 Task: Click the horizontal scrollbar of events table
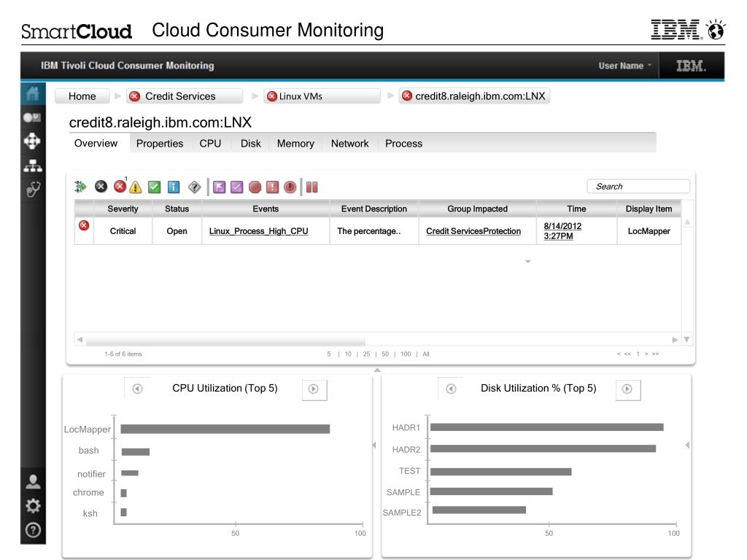pyautogui.click(x=225, y=341)
